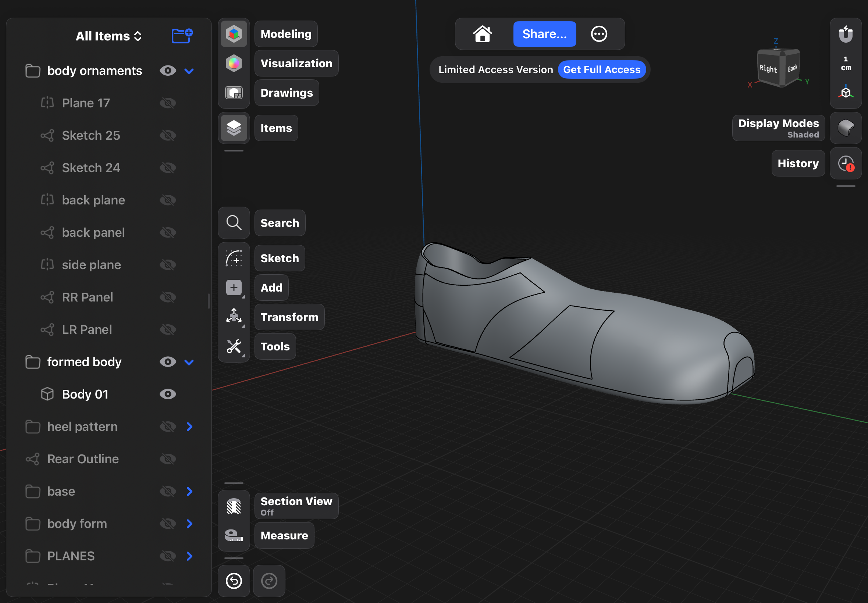This screenshot has height=603, width=868.
Task: Toggle the Section View icon
Action: 234,506
